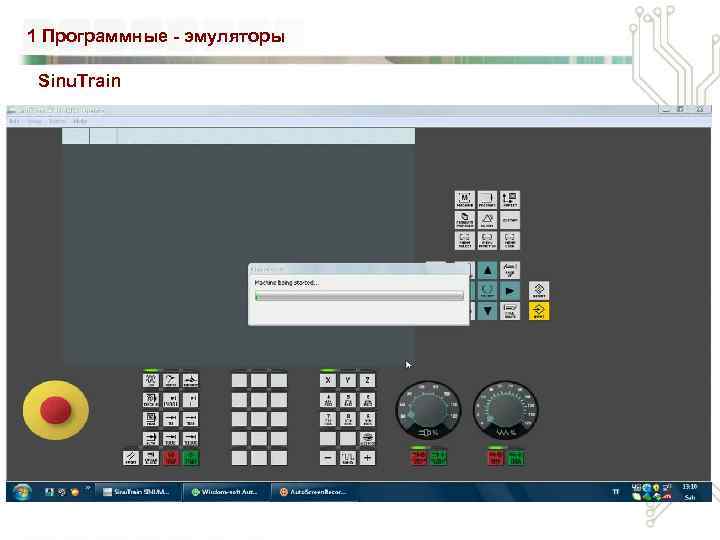Activate the REF POINT key
The height and width of the screenshot is (540, 720).
click(191, 380)
